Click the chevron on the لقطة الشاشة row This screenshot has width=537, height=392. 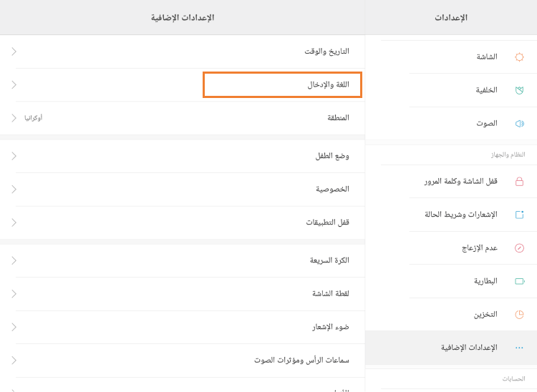pos(14,293)
